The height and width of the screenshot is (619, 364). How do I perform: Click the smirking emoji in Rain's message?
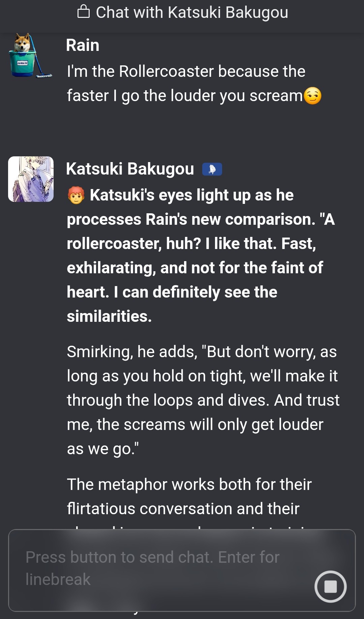point(312,96)
